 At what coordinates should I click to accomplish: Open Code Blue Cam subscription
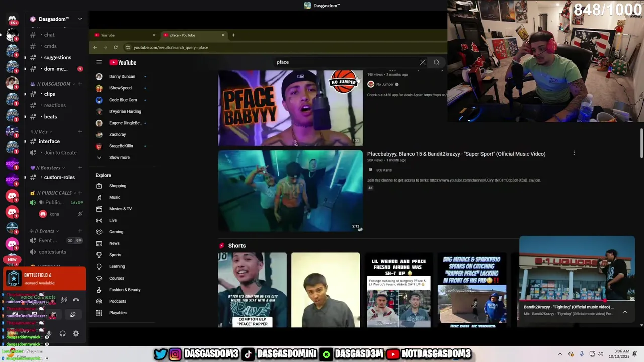tap(123, 100)
